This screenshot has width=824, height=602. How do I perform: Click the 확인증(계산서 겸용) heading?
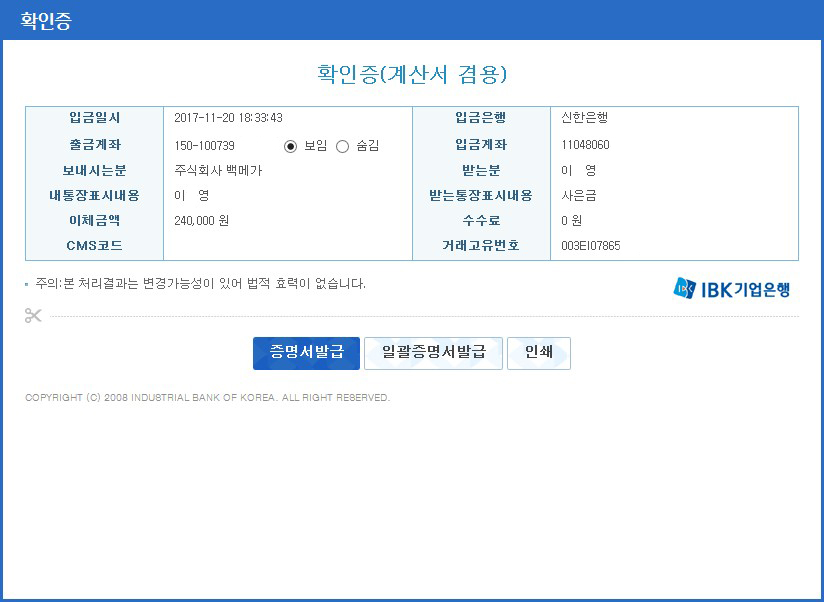(x=412, y=74)
